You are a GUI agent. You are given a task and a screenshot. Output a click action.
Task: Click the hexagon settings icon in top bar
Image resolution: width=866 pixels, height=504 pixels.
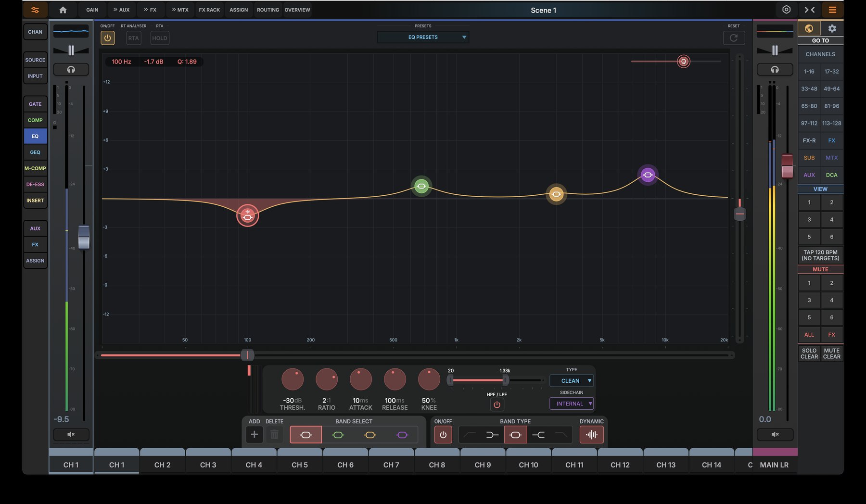786,10
